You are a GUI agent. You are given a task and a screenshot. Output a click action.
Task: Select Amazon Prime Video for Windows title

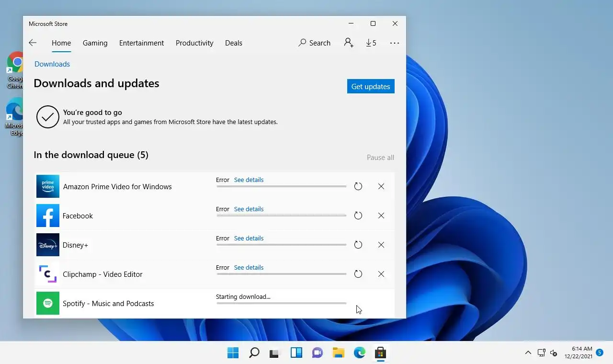tap(117, 187)
